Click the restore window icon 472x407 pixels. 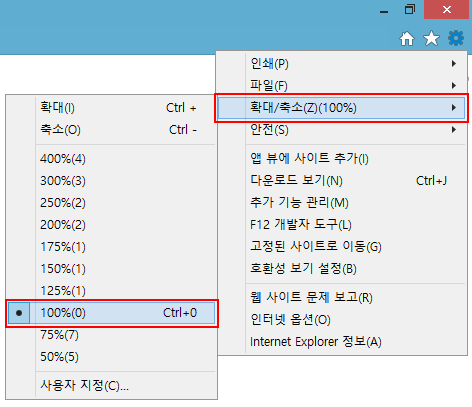coord(410,9)
